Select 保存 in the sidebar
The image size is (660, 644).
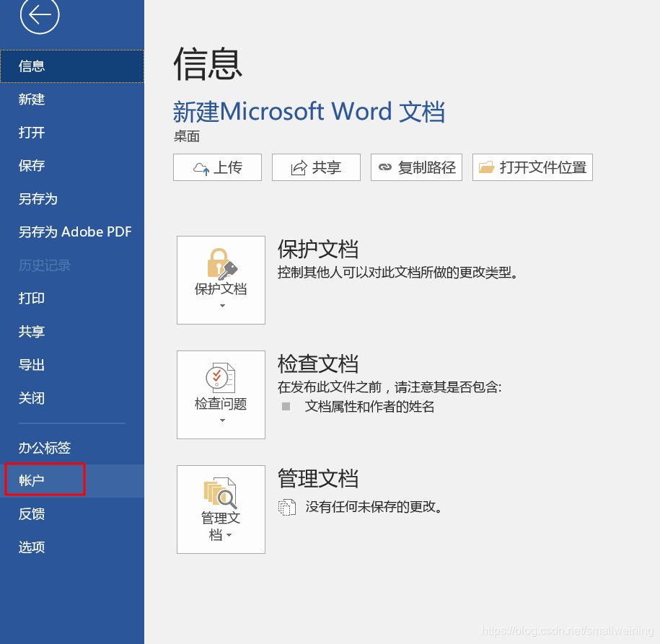(x=72, y=165)
